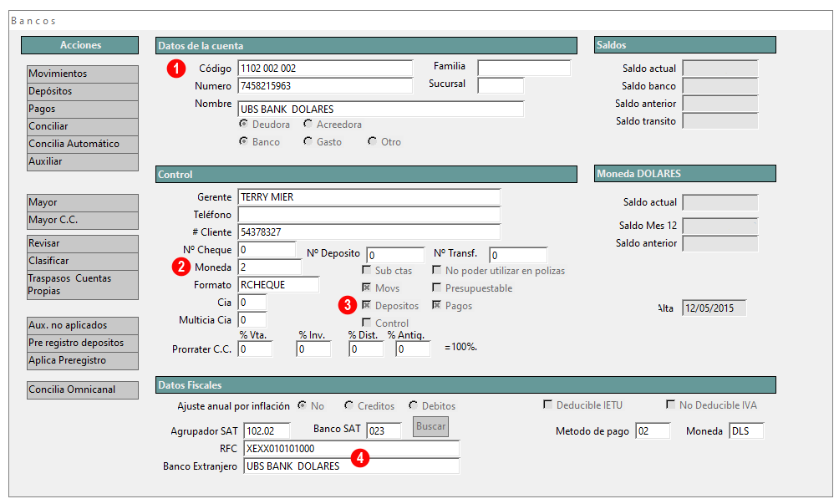The height and width of the screenshot is (504, 839).
Task: Toggle the Sub ctas checkbox
Action: tap(367, 270)
